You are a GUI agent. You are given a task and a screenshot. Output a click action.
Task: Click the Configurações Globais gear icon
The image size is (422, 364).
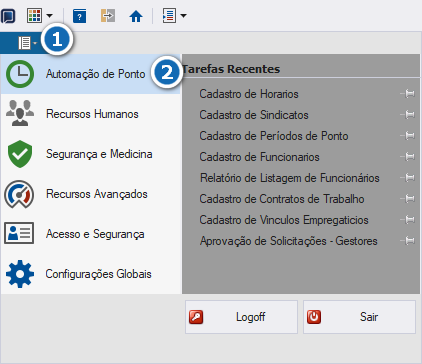tap(20, 274)
